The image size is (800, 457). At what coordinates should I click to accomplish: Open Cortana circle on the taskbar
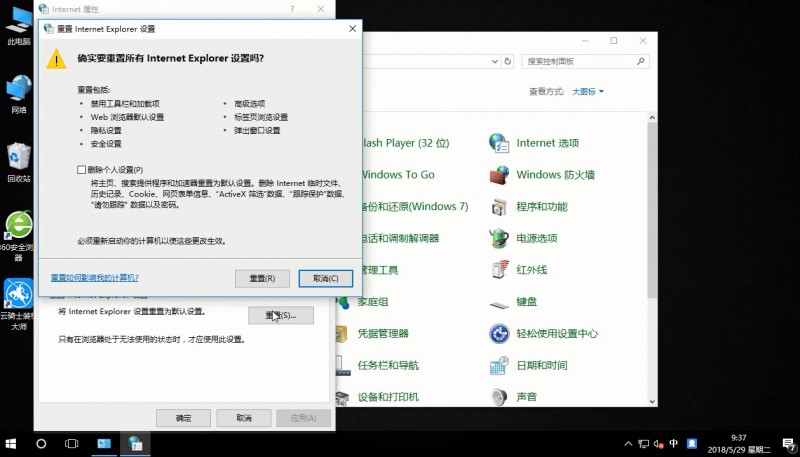point(41,444)
